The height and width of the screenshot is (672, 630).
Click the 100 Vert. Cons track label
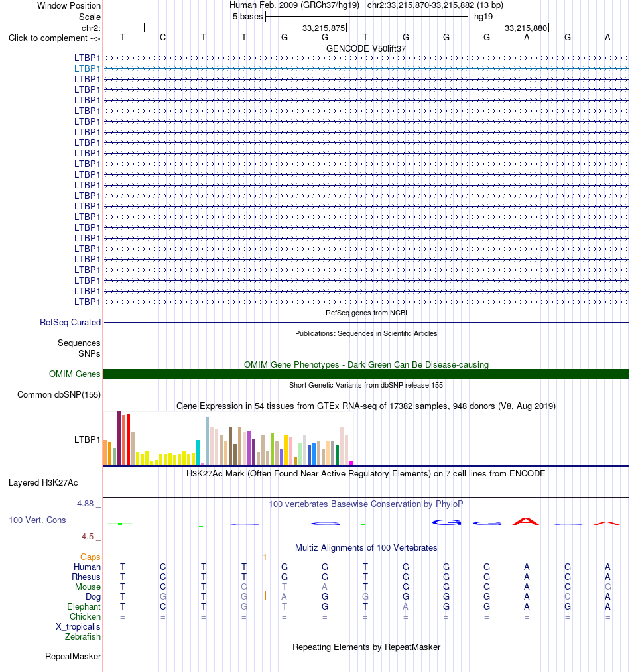click(37, 520)
